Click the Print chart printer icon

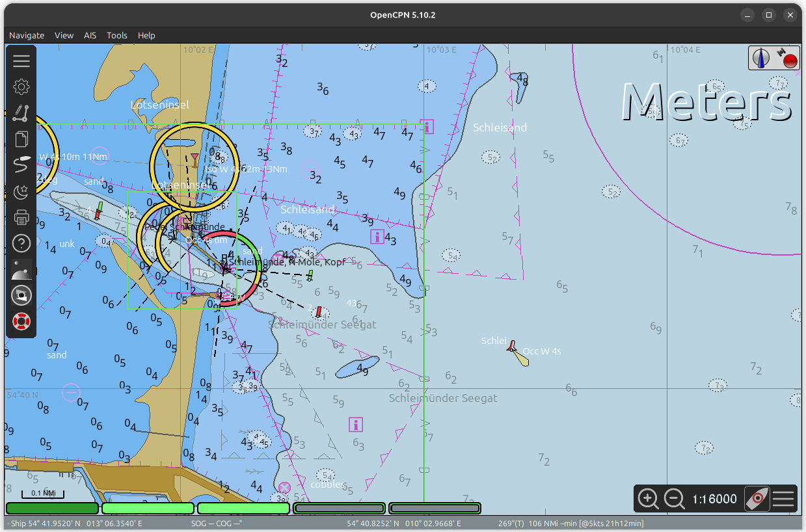click(21, 217)
